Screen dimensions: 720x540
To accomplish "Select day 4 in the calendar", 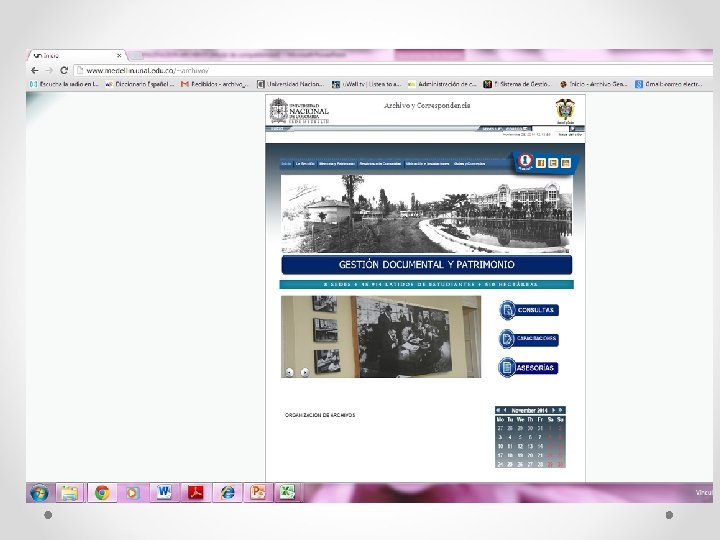I will 510,437.
